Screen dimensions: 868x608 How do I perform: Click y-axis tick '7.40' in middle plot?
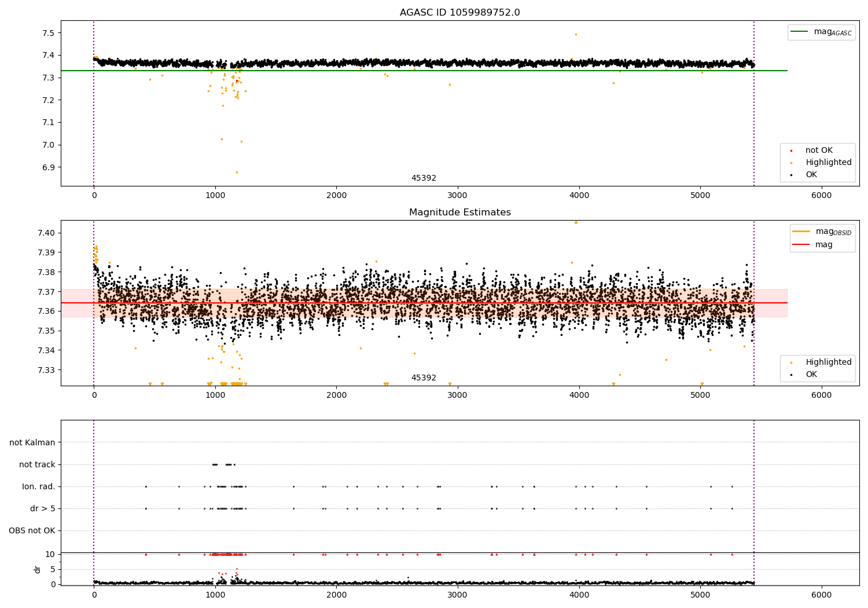pyautogui.click(x=46, y=233)
